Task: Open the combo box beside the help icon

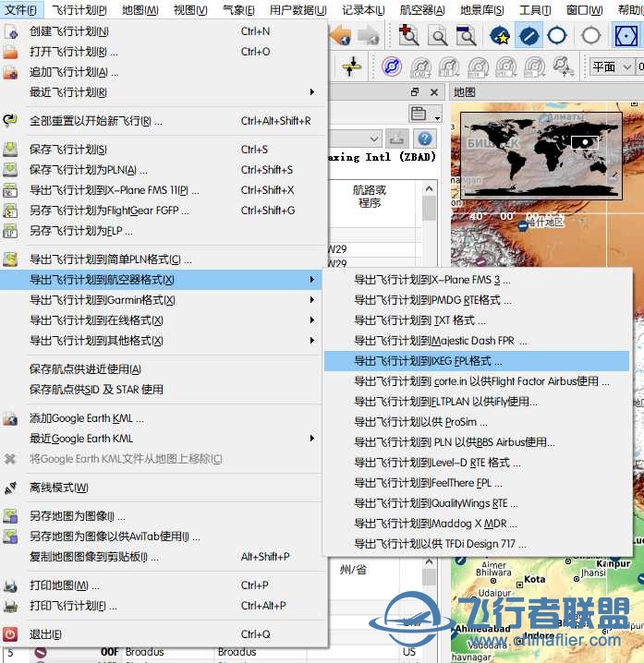Action: pyautogui.click(x=355, y=139)
